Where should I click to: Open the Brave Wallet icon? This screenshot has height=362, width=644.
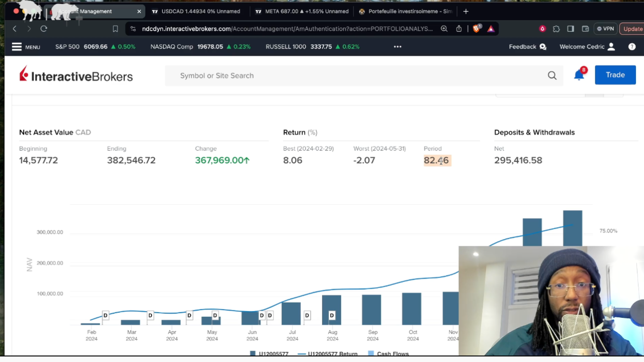(585, 29)
